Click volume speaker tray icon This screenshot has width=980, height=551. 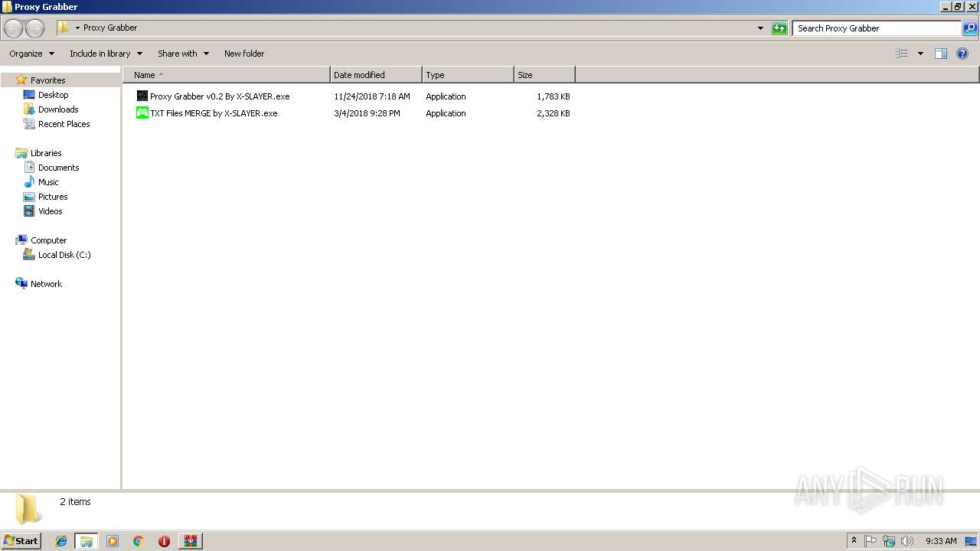click(907, 541)
